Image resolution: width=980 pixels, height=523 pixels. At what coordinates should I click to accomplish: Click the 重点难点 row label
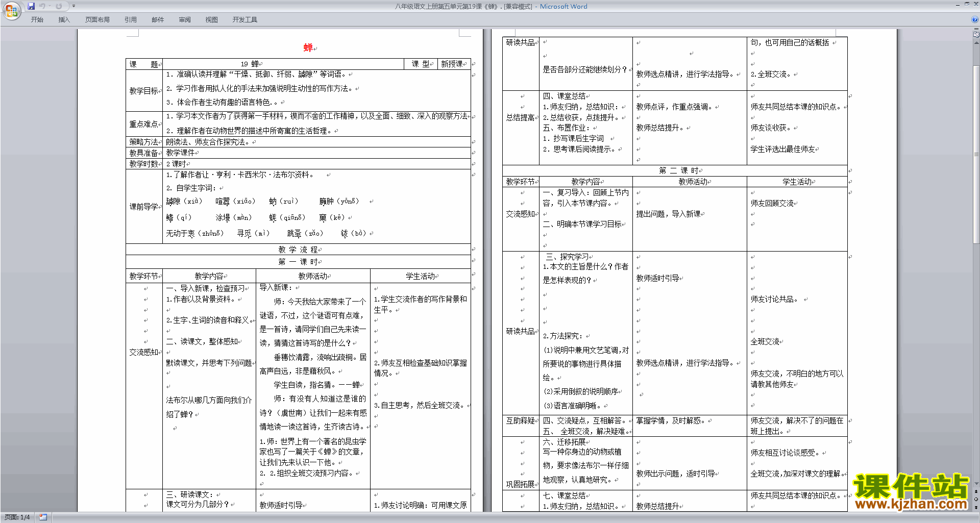point(143,124)
